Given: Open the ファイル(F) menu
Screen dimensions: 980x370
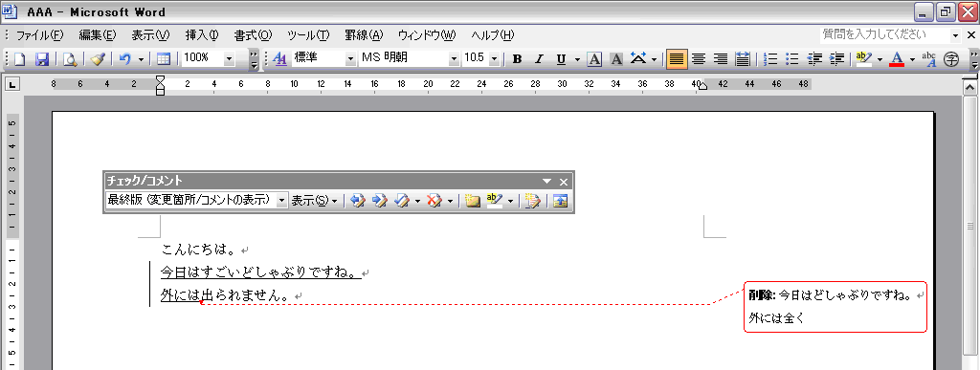Looking at the screenshot, I should click(x=39, y=35).
